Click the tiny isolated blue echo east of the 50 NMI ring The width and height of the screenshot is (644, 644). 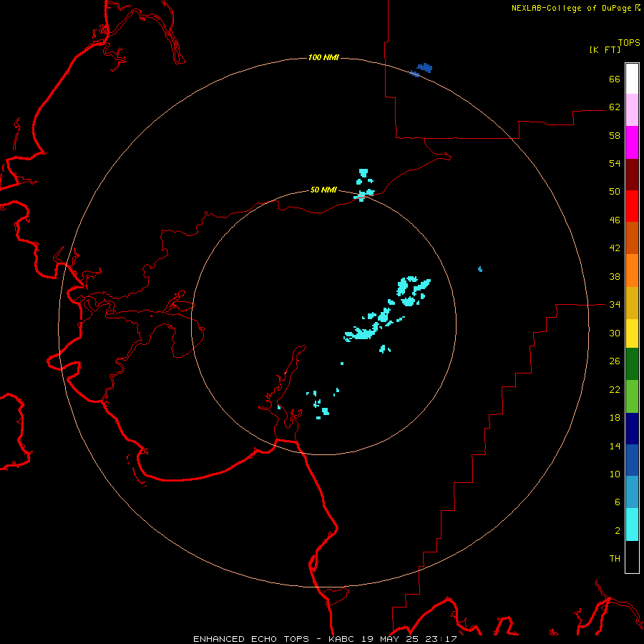click(480, 270)
